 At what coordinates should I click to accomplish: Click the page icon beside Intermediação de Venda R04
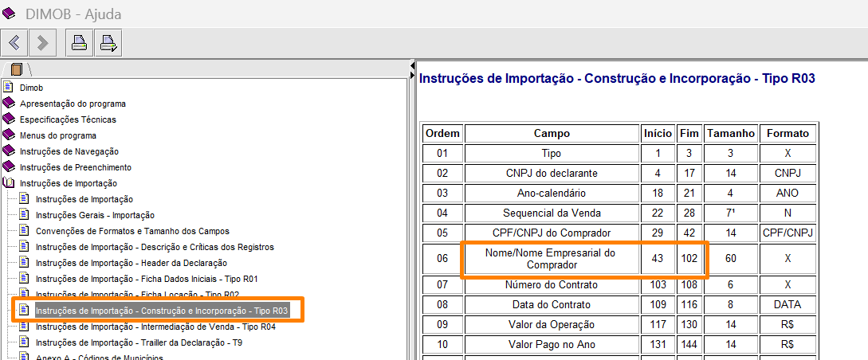[x=24, y=327]
